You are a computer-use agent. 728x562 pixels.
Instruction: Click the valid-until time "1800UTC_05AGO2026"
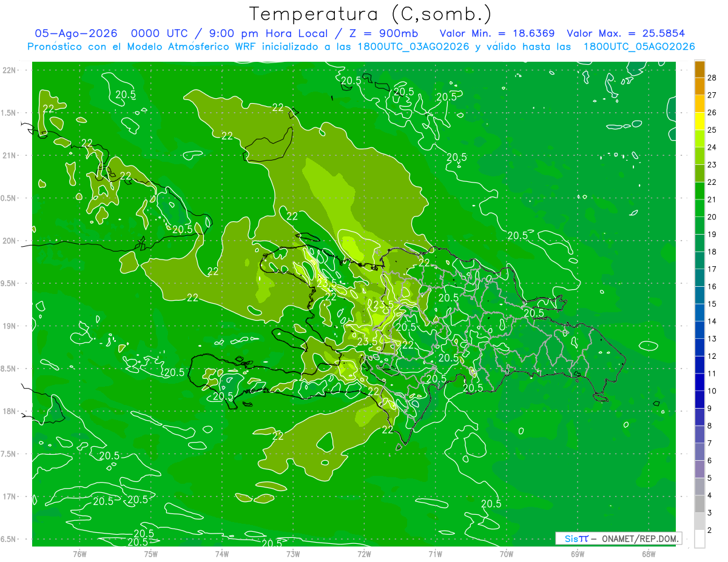pyautogui.click(x=639, y=47)
